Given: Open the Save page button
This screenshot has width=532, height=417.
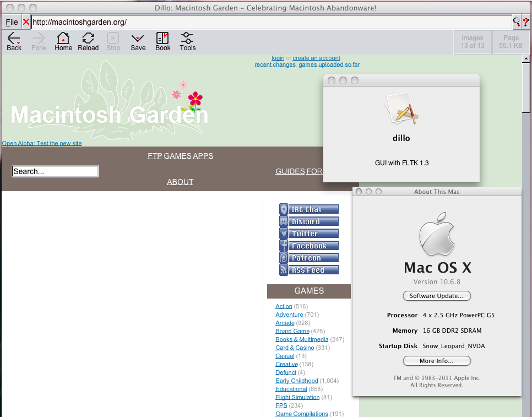Looking at the screenshot, I should (138, 42).
